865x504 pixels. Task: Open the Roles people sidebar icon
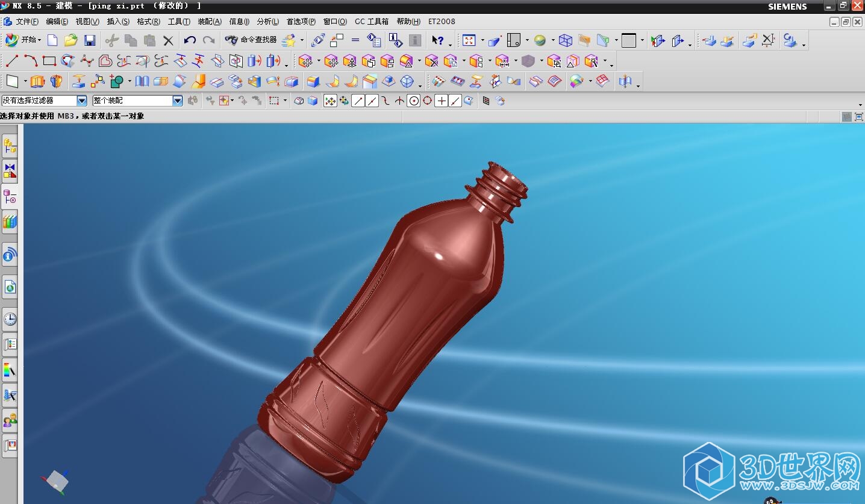[x=10, y=420]
